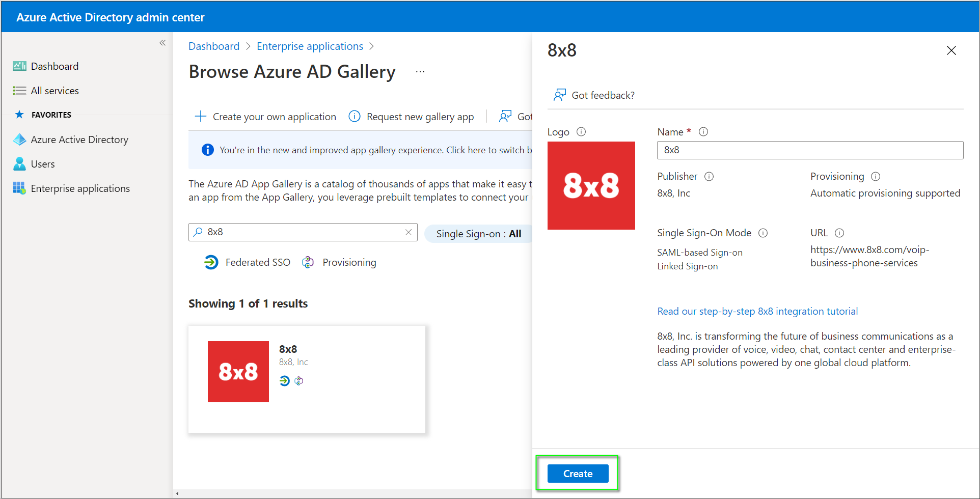The width and height of the screenshot is (980, 499).
Task: Click the info icon next to Logo
Action: coord(581,132)
